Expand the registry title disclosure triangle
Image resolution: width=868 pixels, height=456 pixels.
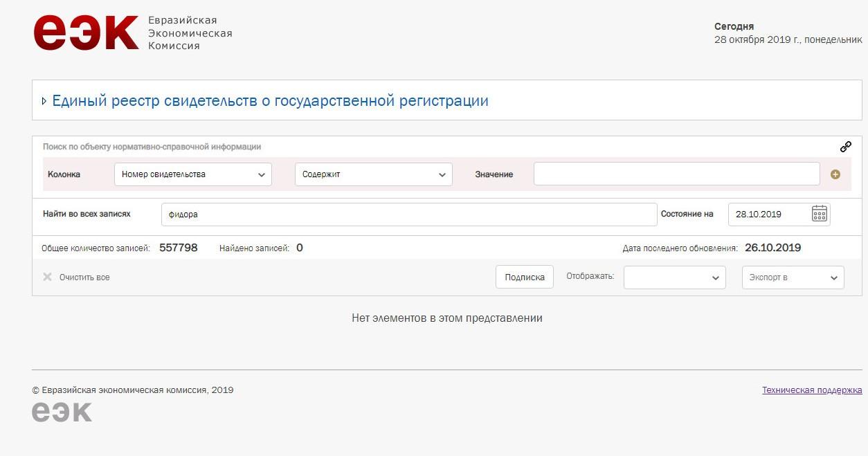(x=44, y=101)
